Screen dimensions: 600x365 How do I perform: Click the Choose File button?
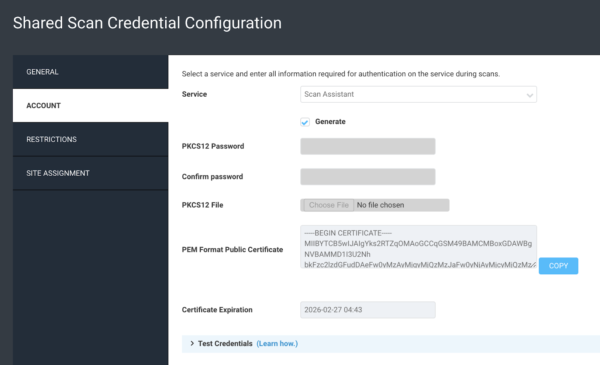(329, 205)
